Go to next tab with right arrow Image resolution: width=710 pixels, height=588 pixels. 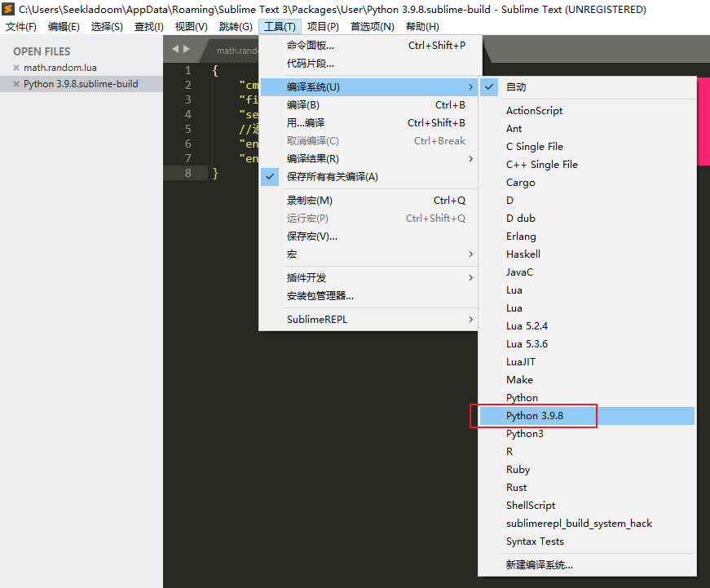tap(187, 49)
